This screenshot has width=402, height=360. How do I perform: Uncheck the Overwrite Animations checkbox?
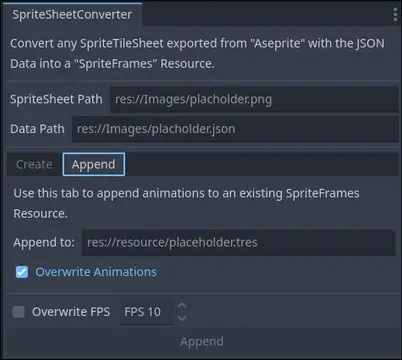22,272
